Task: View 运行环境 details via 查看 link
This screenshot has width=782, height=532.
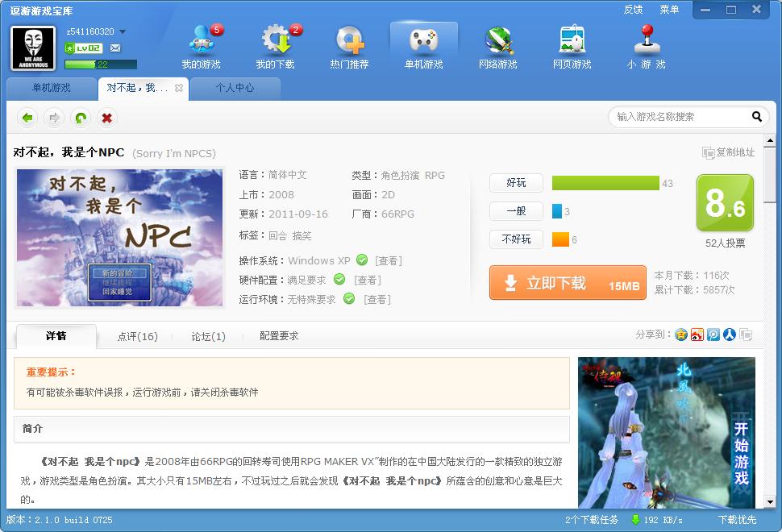Action: coord(377,300)
